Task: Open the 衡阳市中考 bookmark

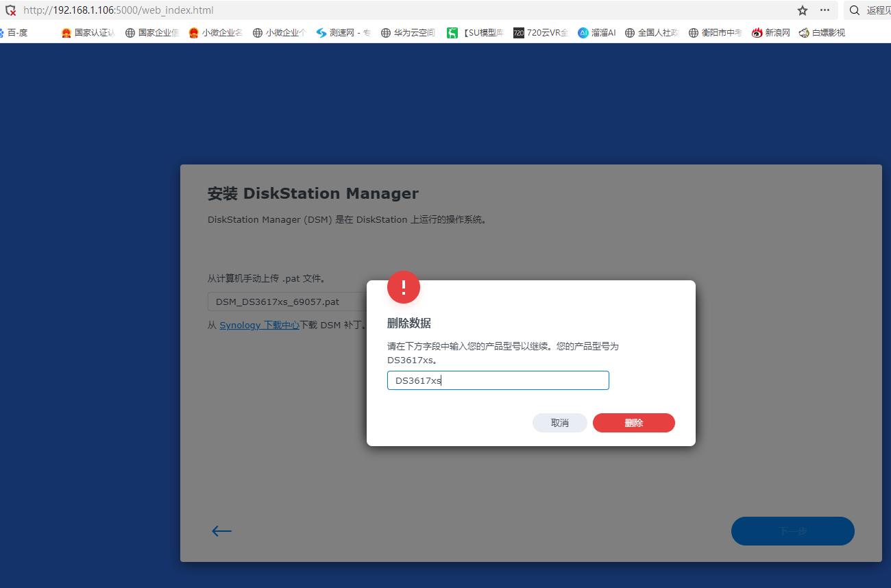Action: click(x=716, y=32)
